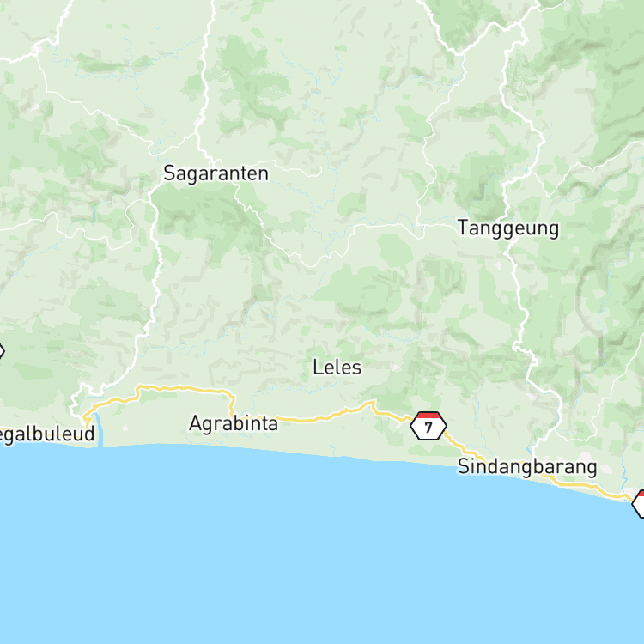Image resolution: width=644 pixels, height=644 pixels.
Task: Select the partially visible Tegalbuleud label
Action: click(x=47, y=434)
